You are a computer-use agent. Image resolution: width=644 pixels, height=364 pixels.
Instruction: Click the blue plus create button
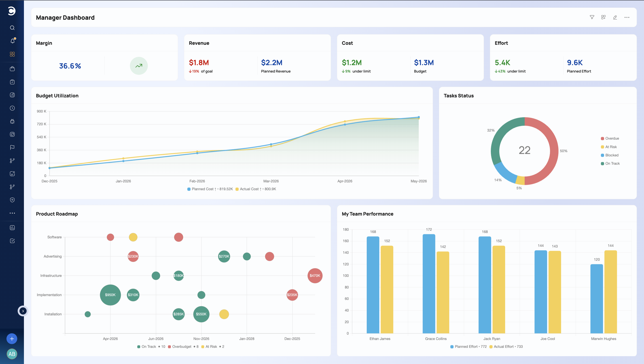point(12,339)
